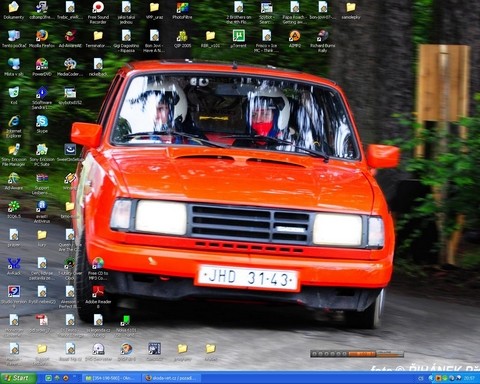Click the CS language indicator in taskbar
This screenshot has height=384, width=480.
[421, 378]
